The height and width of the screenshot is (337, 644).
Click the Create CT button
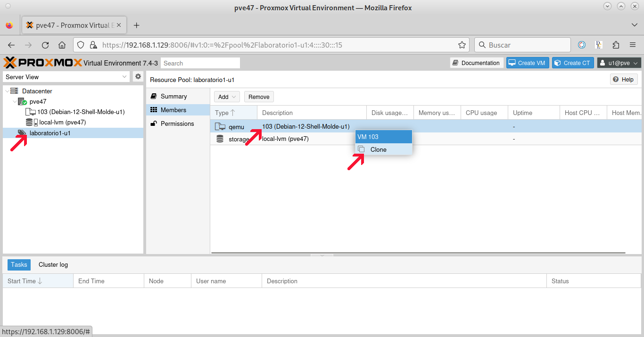573,63
